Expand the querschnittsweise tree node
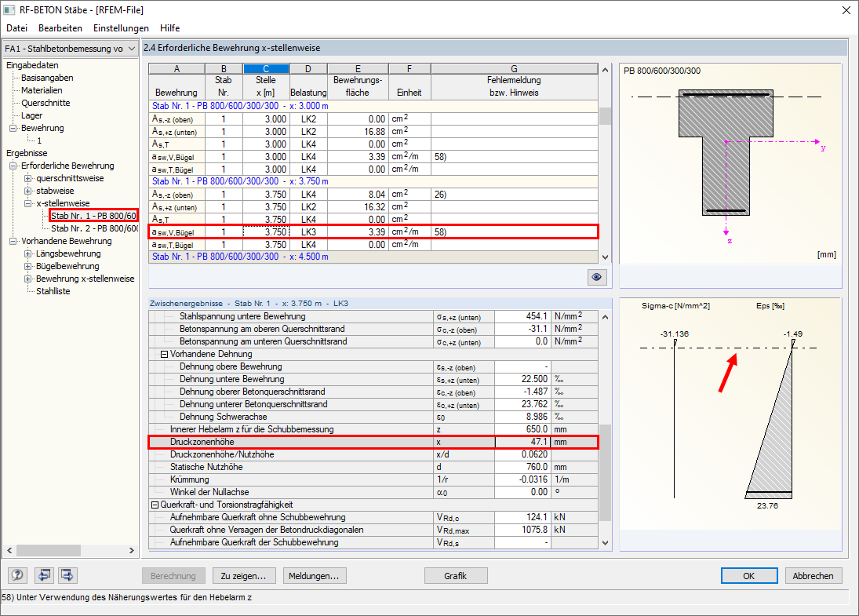The height and width of the screenshot is (616, 859). 26,179
